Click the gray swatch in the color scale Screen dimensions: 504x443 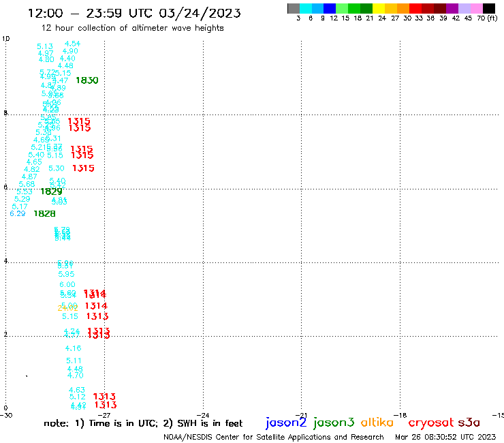(x=294, y=8)
